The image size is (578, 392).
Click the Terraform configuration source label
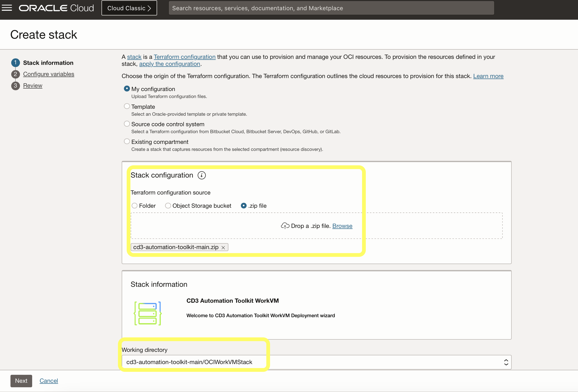point(171,193)
